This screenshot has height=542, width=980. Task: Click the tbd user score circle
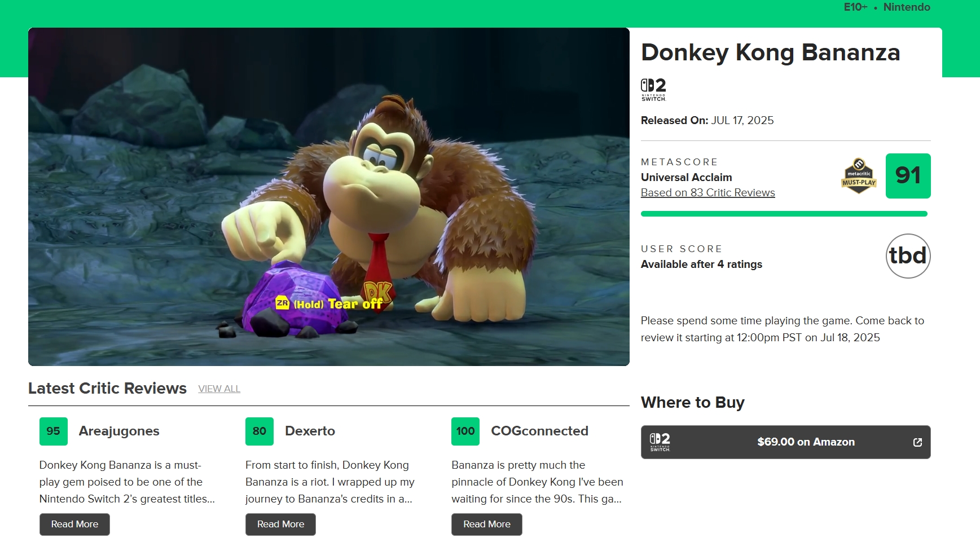click(x=908, y=256)
